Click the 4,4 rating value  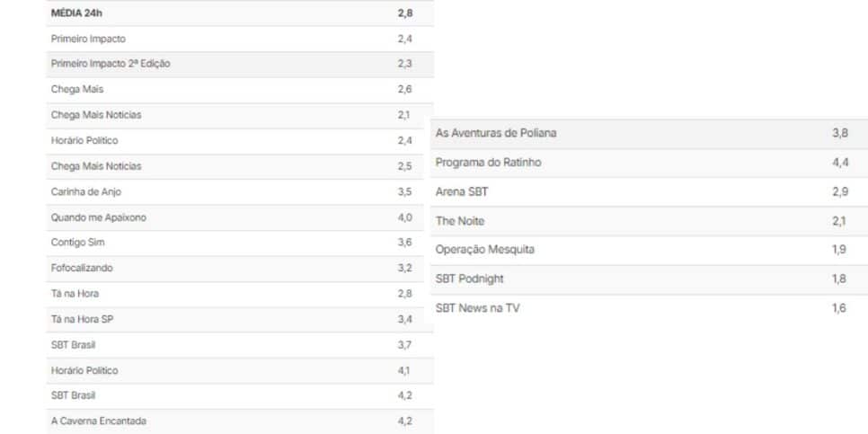840,163
